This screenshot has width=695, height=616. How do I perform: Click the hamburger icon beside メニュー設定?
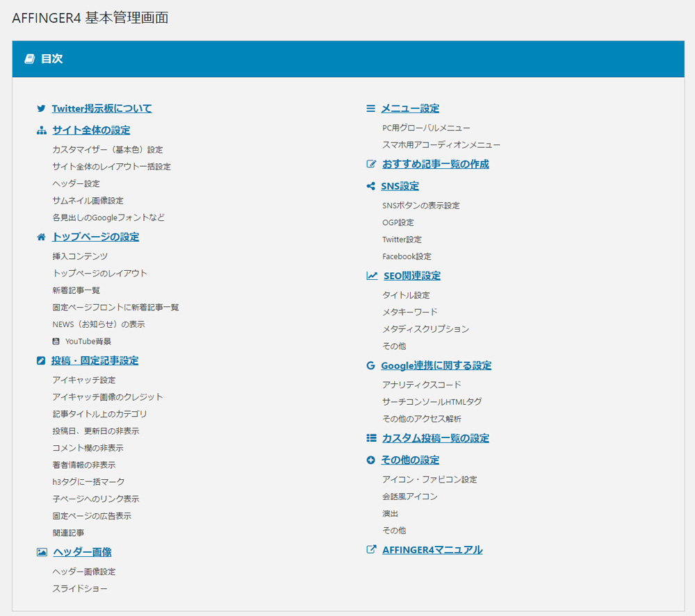370,108
